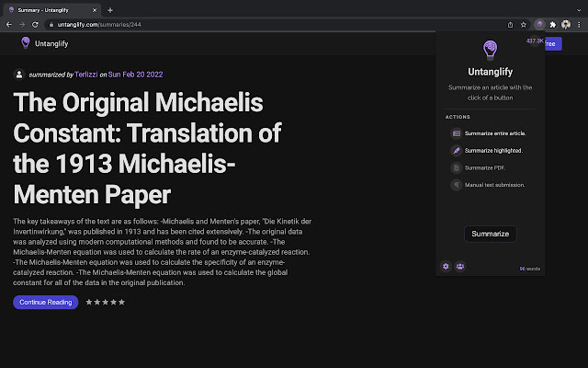Open Chrome three-dot menu
Viewport: 588px width, 368px height.
click(578, 24)
